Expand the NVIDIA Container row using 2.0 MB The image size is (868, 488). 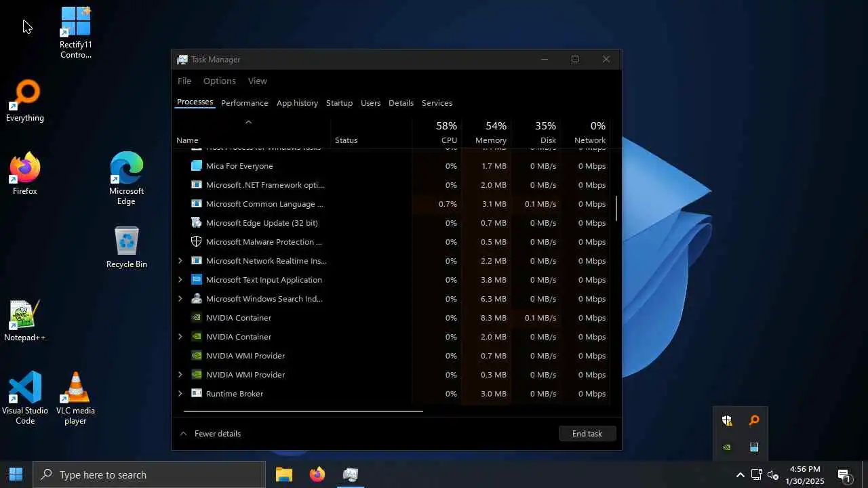point(180,336)
